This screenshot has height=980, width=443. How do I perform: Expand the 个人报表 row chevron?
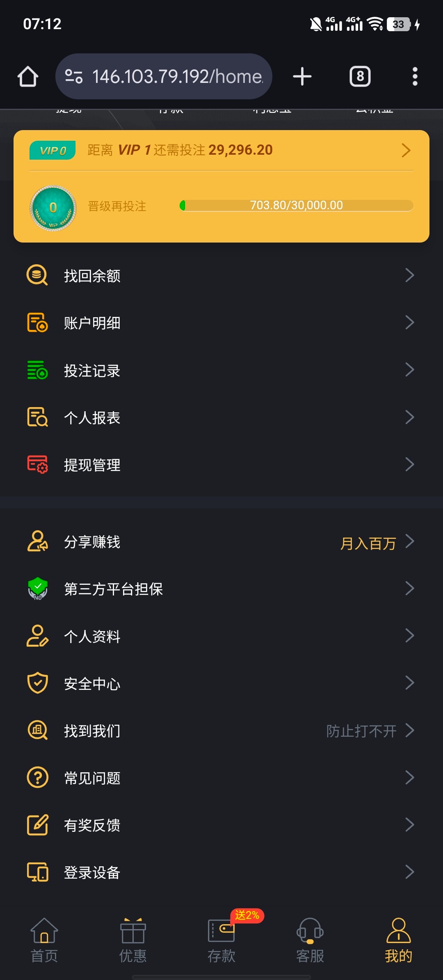pyautogui.click(x=409, y=417)
